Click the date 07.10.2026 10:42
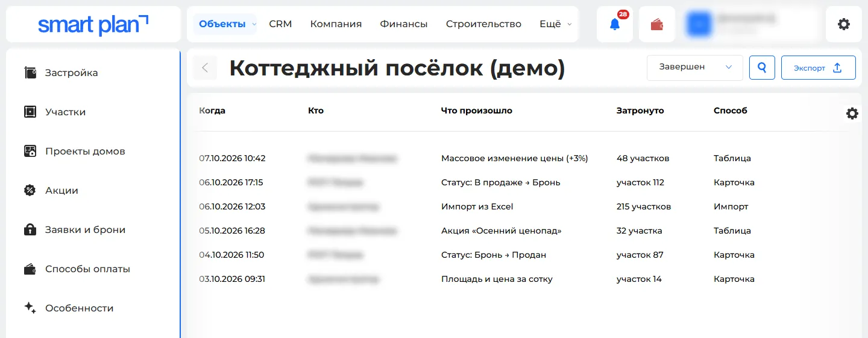Screen dimensions: 868x338 [232, 159]
